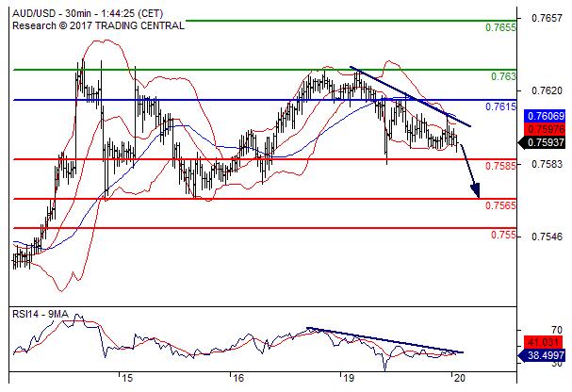Click the 0.7657 price axis value
572x392 pixels.
[547, 18]
